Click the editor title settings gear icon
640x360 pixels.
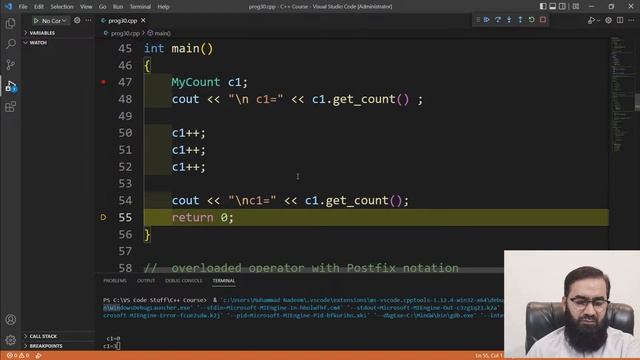(609, 20)
